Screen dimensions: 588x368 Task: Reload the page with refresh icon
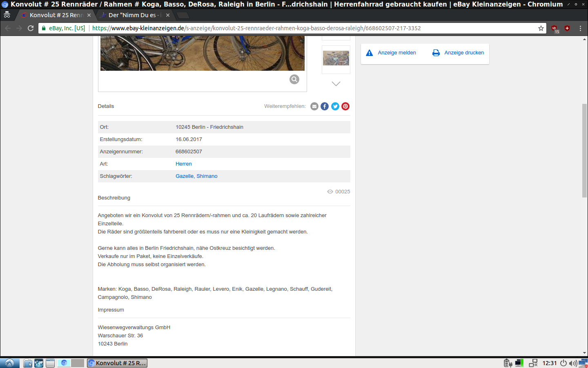tap(31, 28)
